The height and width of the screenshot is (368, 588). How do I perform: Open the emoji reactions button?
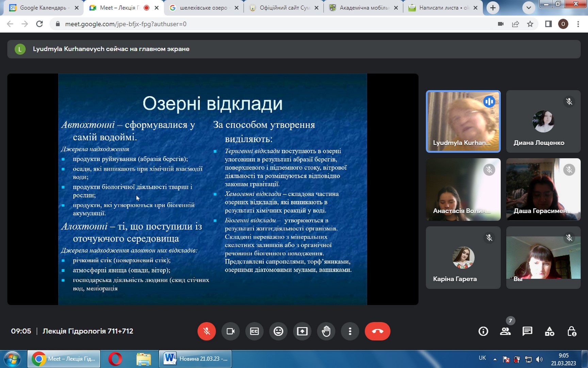pyautogui.click(x=278, y=331)
